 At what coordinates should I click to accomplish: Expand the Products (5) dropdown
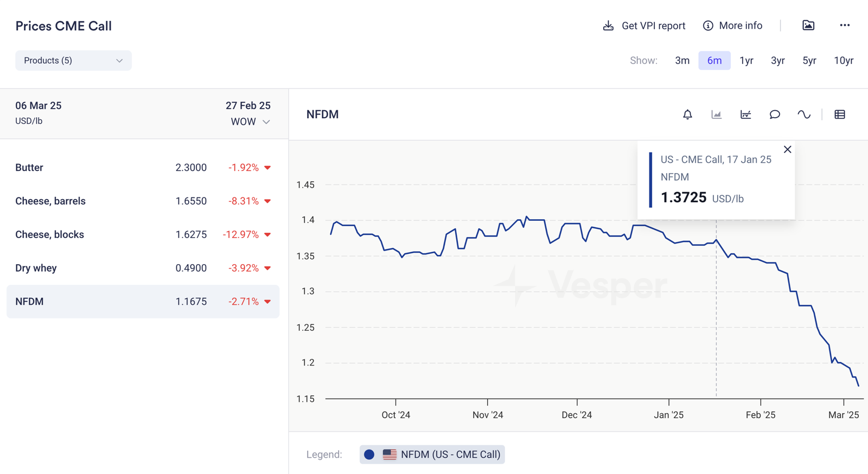(x=73, y=61)
